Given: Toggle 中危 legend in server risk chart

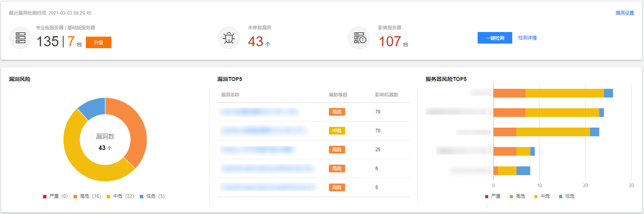Looking at the screenshot, I should pos(542,196).
